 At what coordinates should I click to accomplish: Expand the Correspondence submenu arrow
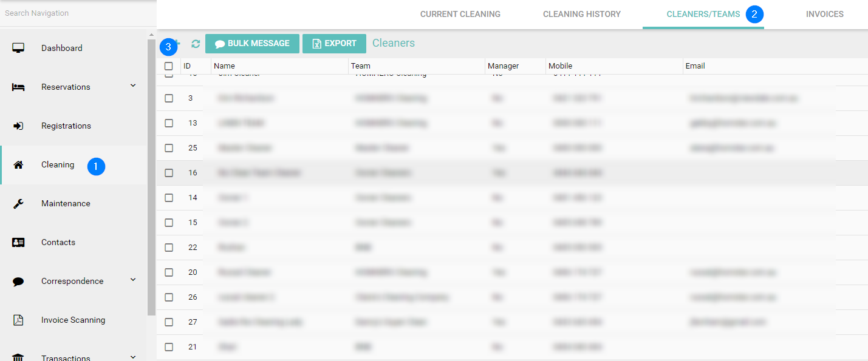pyautogui.click(x=133, y=280)
